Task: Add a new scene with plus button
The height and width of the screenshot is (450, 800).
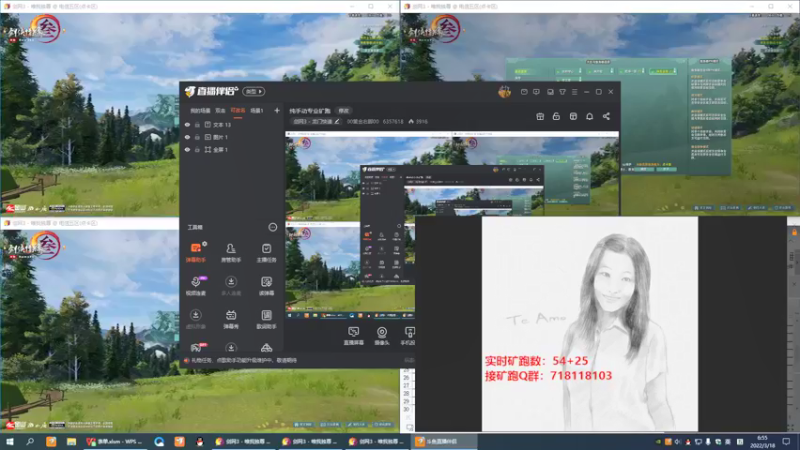Action: click(x=277, y=110)
